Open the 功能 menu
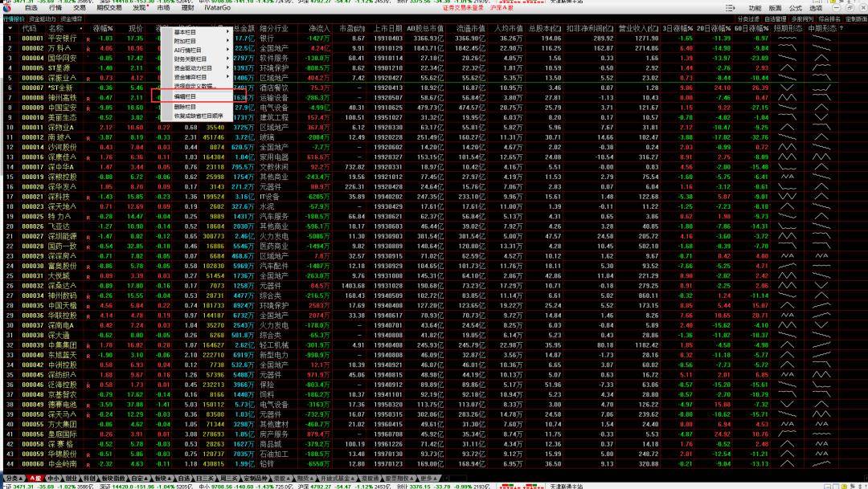868x489 pixels. [x=755, y=8]
